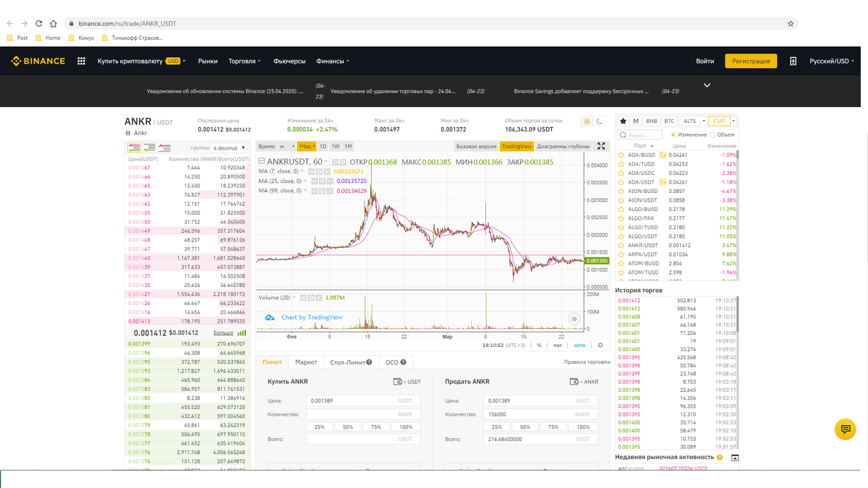The height and width of the screenshot is (488, 868).
Task: Open OCO help question icon
Action: (403, 362)
